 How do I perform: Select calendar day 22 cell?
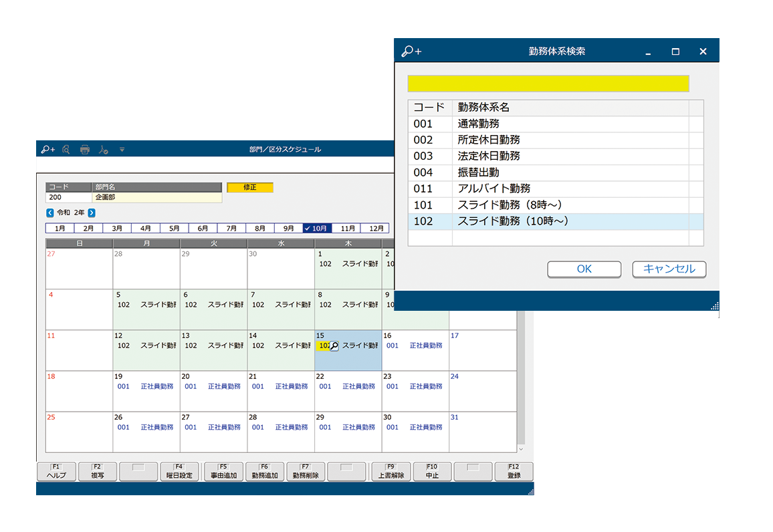click(348, 392)
